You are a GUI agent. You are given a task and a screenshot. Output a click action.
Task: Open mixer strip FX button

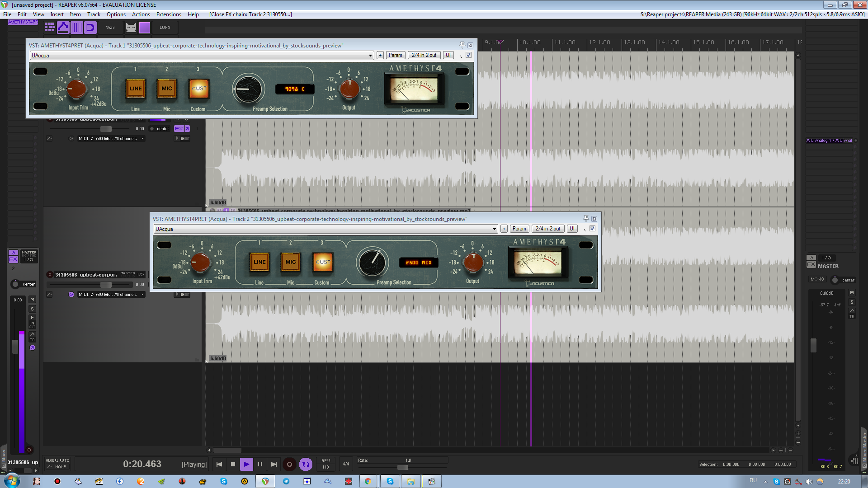pyautogui.click(x=13, y=259)
